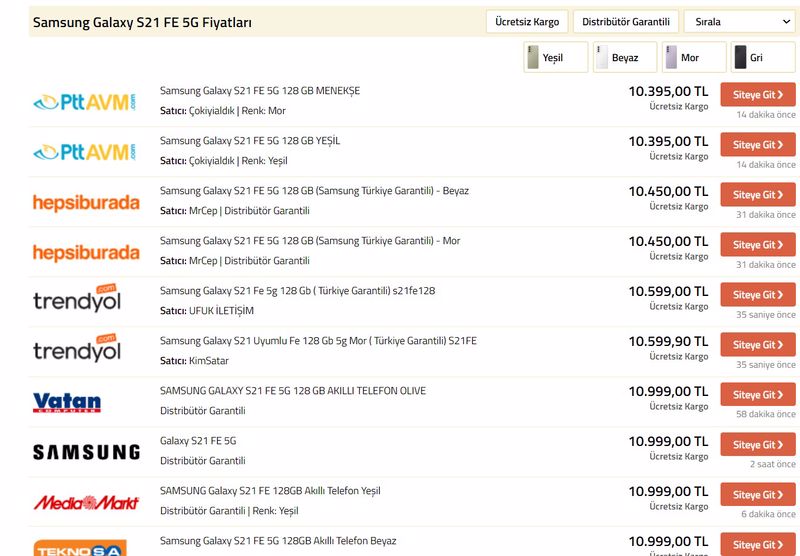Open the PttAVM logo for the YEŞİL listing
The height and width of the screenshot is (556, 800).
(x=85, y=152)
